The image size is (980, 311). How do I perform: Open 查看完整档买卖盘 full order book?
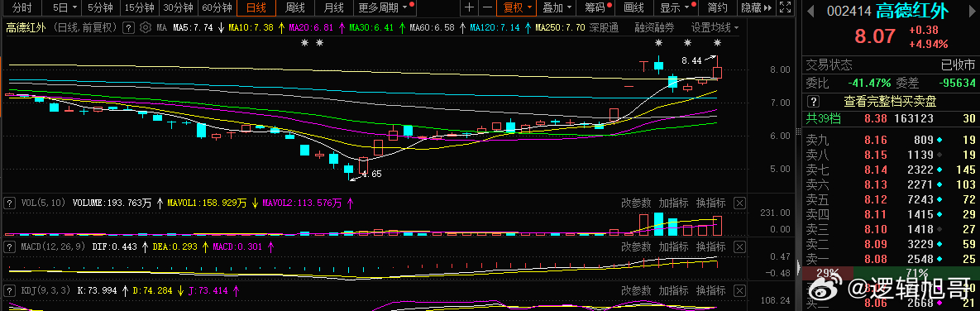(x=890, y=101)
